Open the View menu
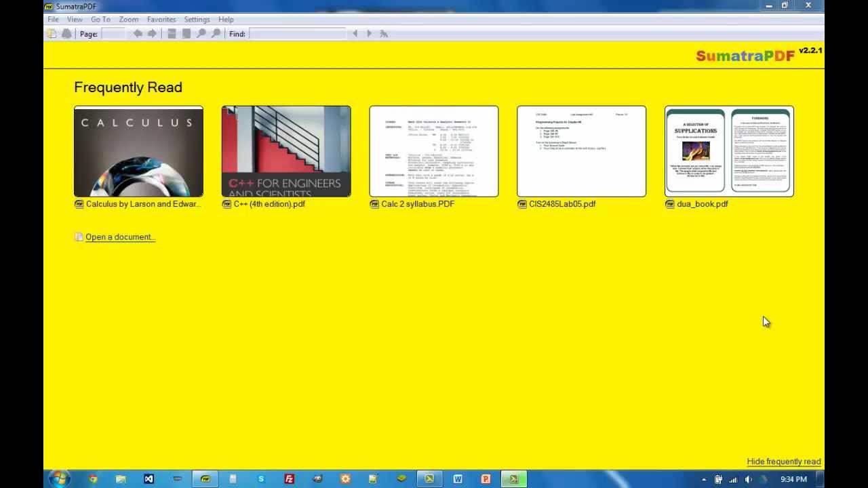This screenshot has width=868, height=488. [x=75, y=19]
